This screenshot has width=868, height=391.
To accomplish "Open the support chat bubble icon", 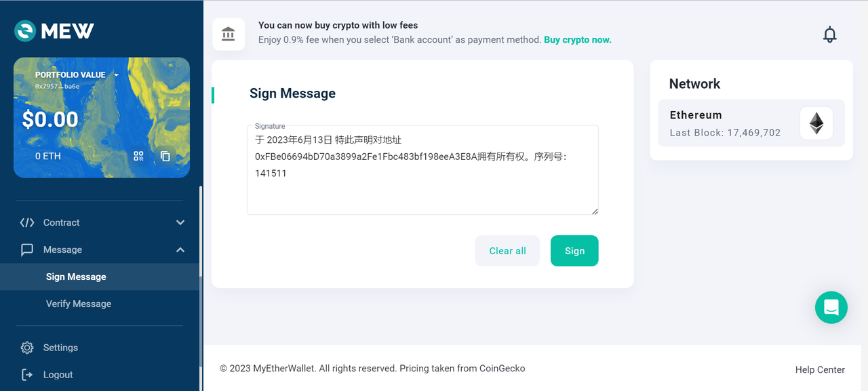I will click(x=831, y=308).
